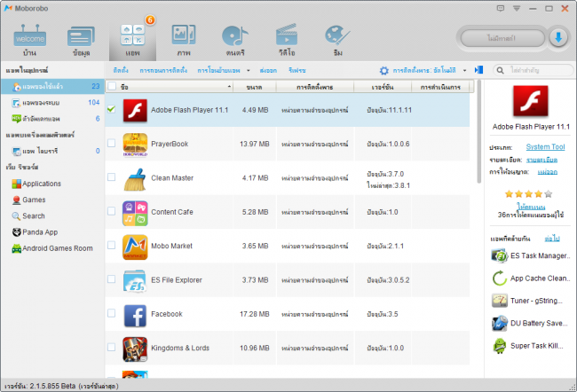Open Panda App resource
Screen dimensions: 577x392
(35, 232)
